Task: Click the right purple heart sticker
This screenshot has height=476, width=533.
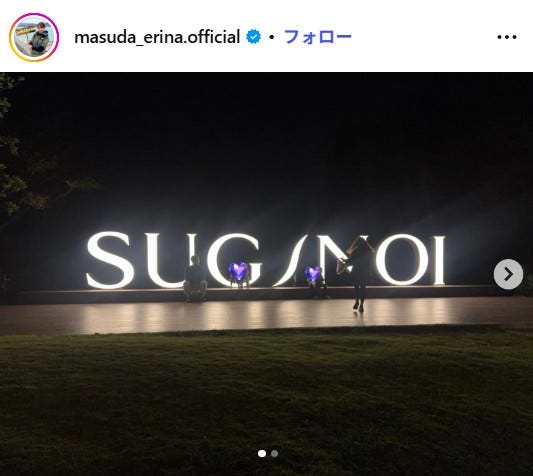Action: coord(313,274)
